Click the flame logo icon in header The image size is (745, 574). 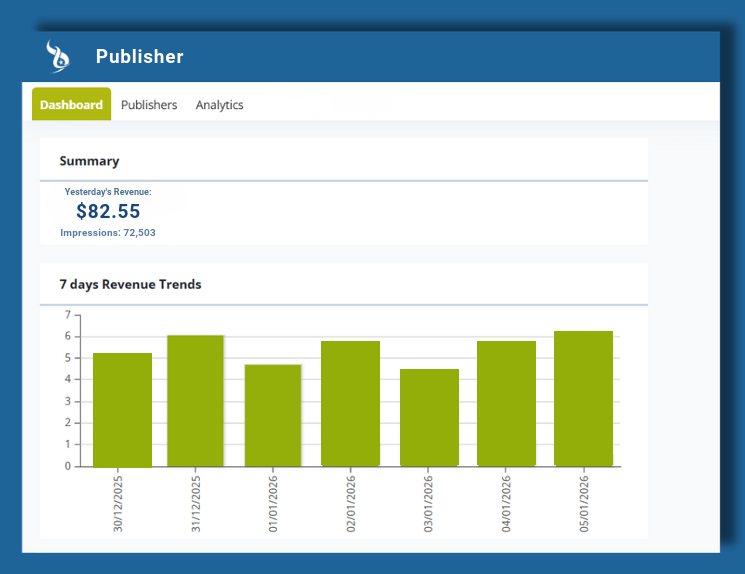[x=59, y=56]
